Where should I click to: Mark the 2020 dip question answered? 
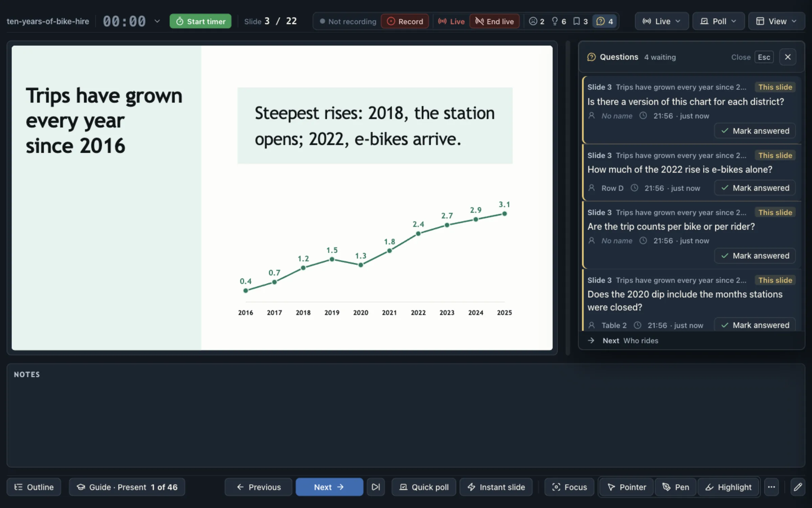[x=755, y=324]
